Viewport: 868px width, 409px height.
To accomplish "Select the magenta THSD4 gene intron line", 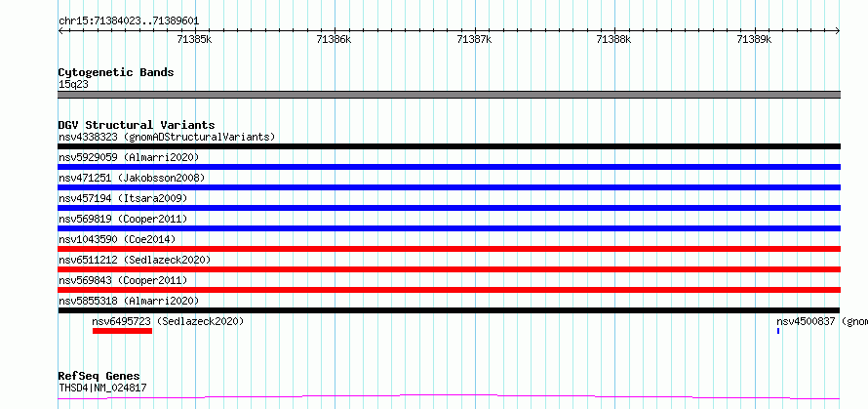I will tap(449, 396).
